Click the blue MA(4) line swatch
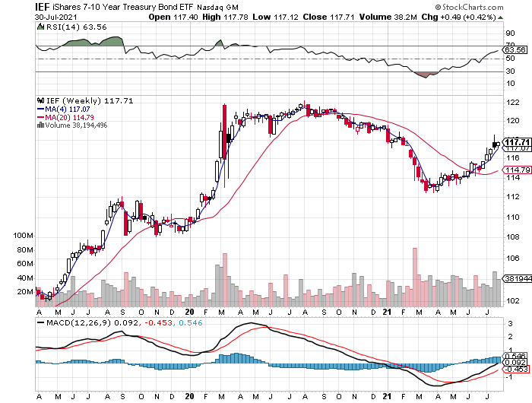This screenshot has height=403, width=532. (x=41, y=109)
